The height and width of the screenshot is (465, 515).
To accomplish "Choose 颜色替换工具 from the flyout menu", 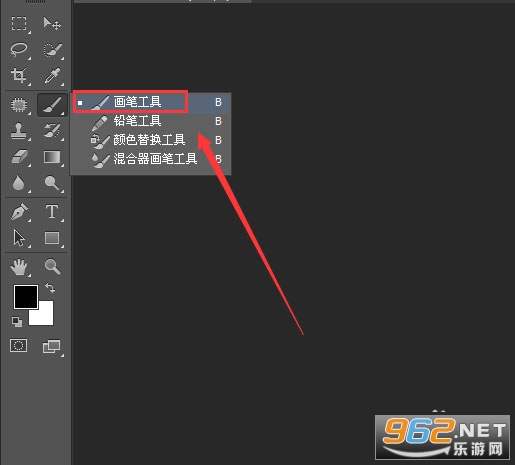I will [150, 140].
